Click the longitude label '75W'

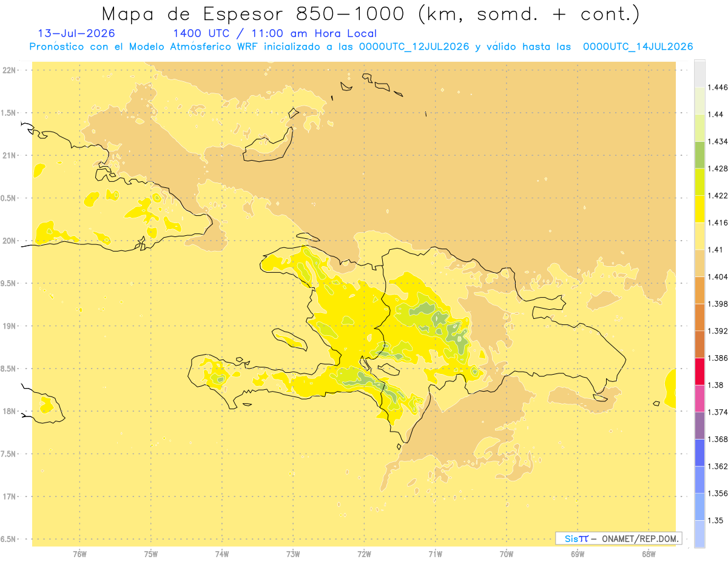[150, 554]
